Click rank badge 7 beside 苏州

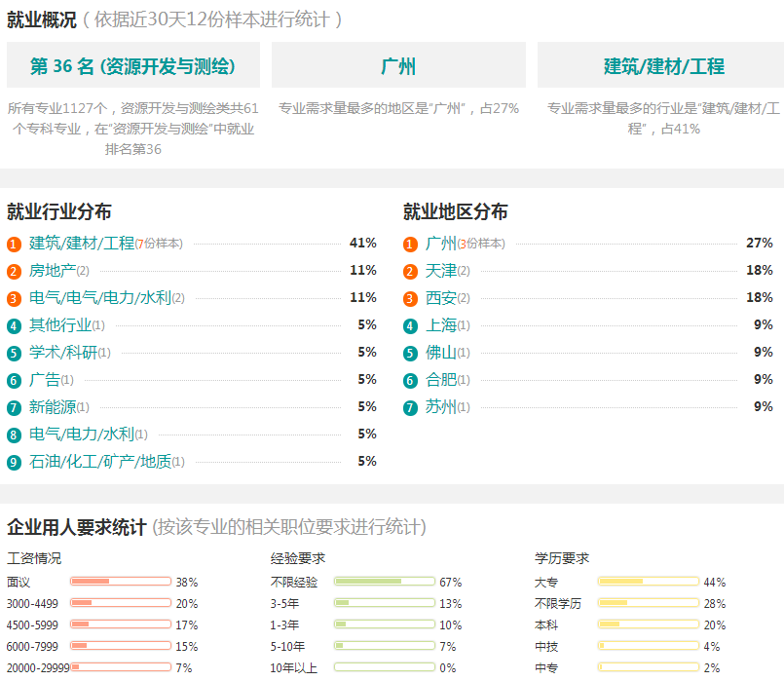click(410, 408)
